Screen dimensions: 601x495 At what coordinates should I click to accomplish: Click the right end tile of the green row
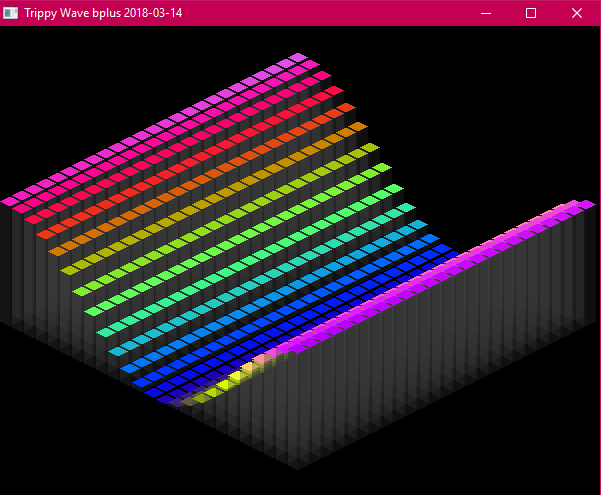pos(394,188)
